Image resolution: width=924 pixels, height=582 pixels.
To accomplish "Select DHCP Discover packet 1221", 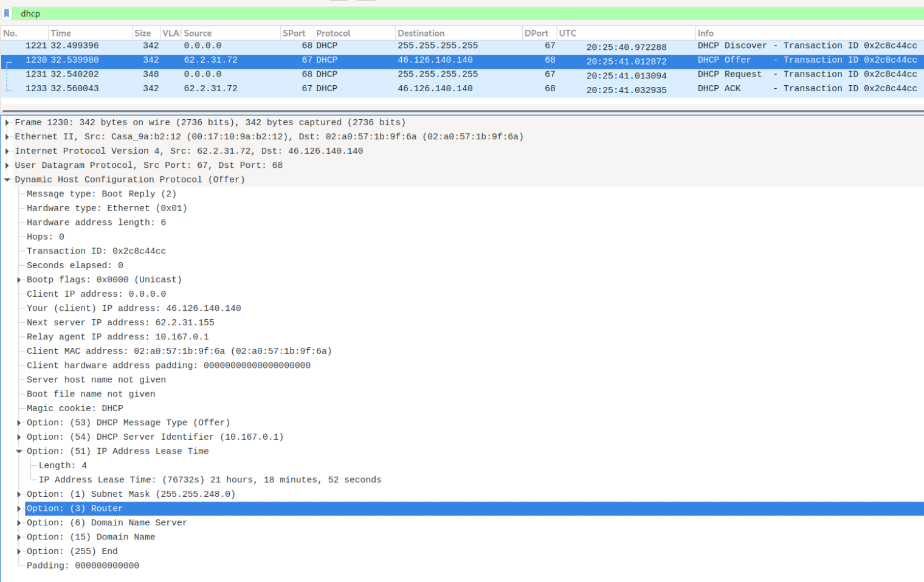I will [x=426, y=46].
